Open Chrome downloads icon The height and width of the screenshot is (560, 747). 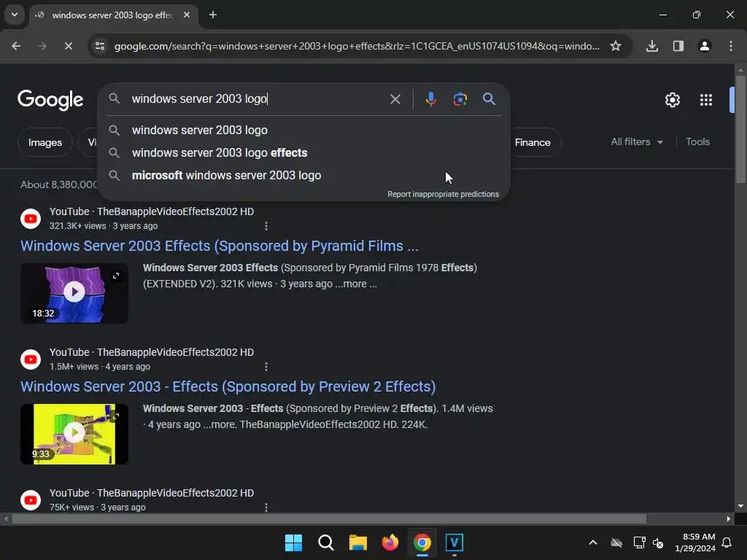tap(651, 46)
